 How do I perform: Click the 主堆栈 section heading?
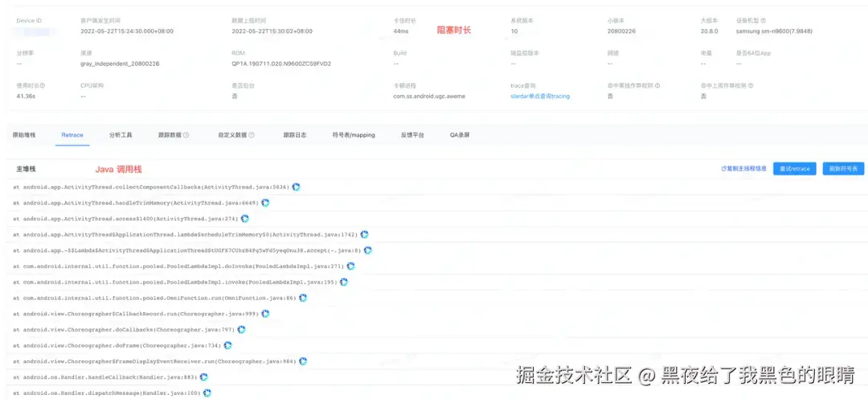point(26,168)
